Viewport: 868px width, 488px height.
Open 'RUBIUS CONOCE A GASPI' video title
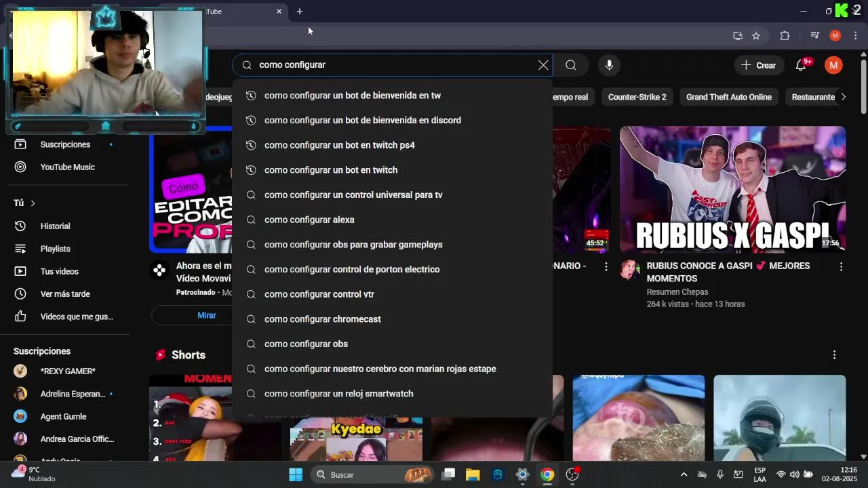(728, 272)
